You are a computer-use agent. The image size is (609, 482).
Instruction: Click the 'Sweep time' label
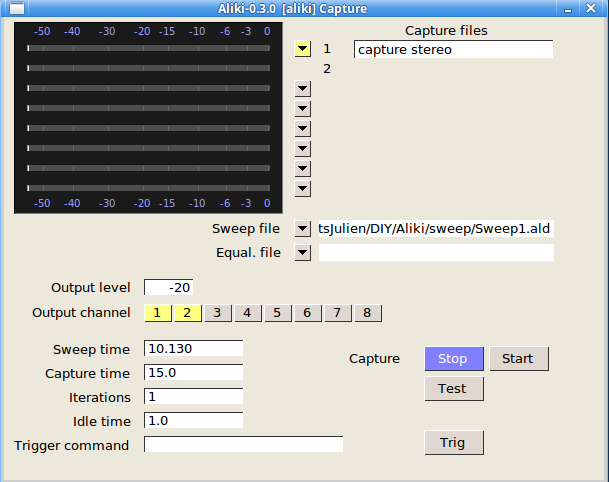click(91, 350)
